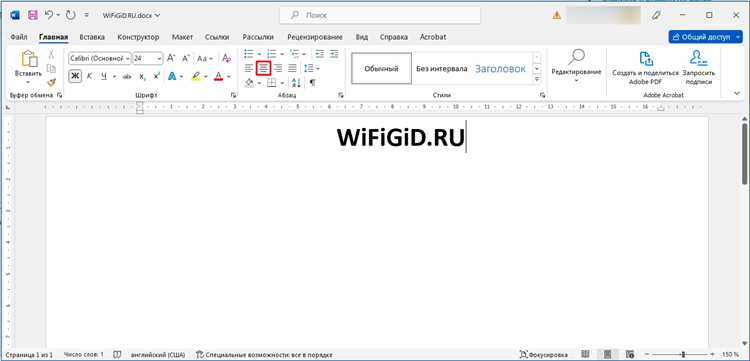This screenshot has height=361, width=750.
Task: Apply the Заголовок style
Action: click(500, 68)
